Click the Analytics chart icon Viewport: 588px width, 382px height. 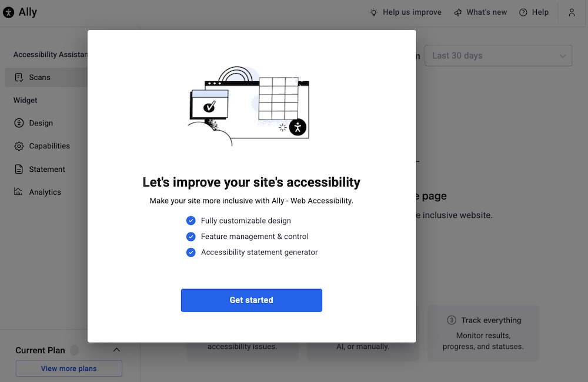[19, 192]
